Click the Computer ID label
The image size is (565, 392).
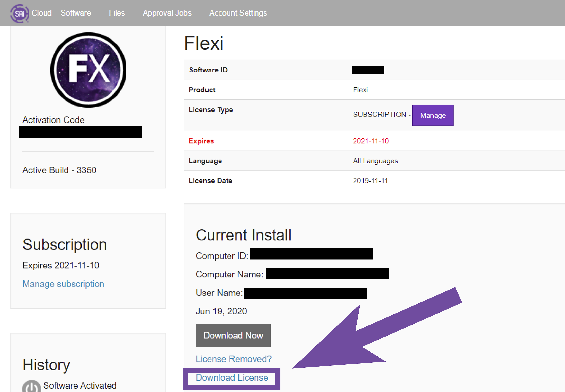click(222, 256)
